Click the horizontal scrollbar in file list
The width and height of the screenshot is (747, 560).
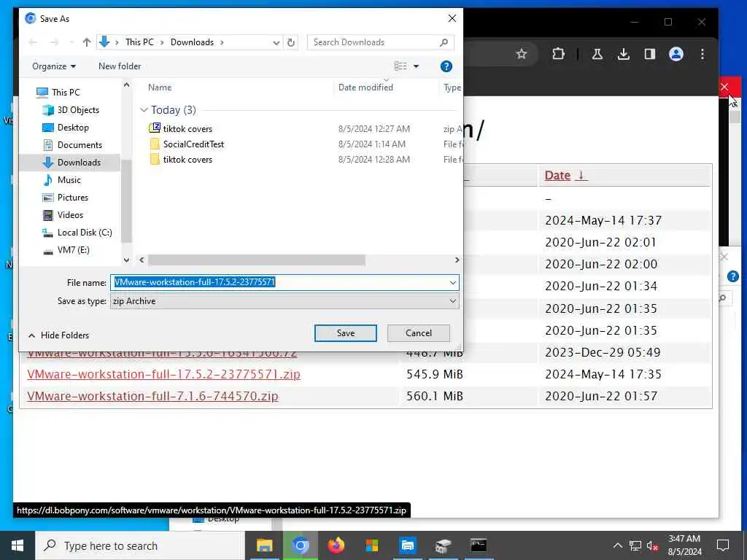256,260
